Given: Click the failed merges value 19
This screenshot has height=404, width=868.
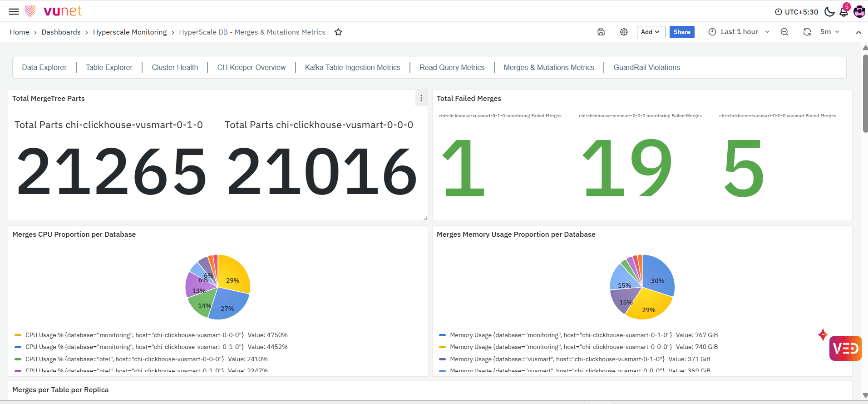Looking at the screenshot, I should [627, 168].
